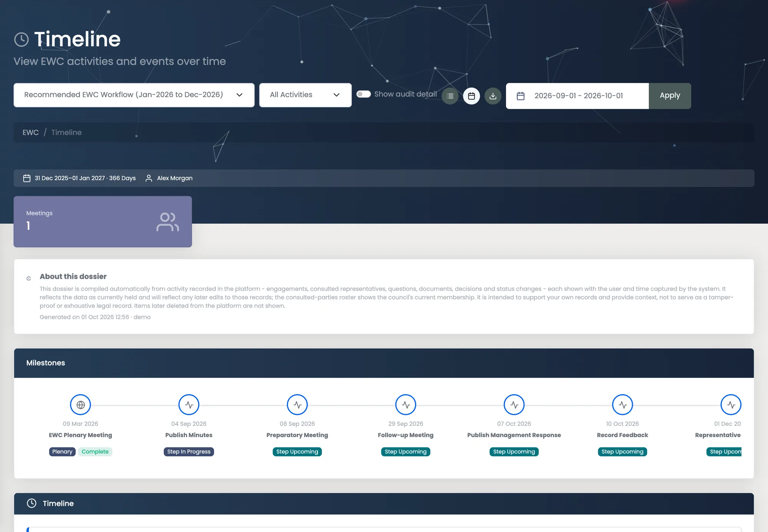Screen dimensions: 768x532
Task: Open the All Activities filter dropdown
Action: tap(305, 95)
